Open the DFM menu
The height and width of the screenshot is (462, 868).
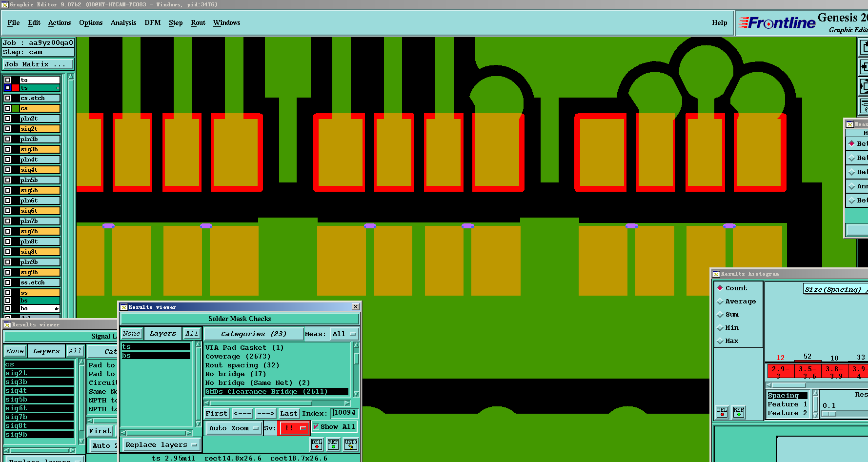pos(153,23)
